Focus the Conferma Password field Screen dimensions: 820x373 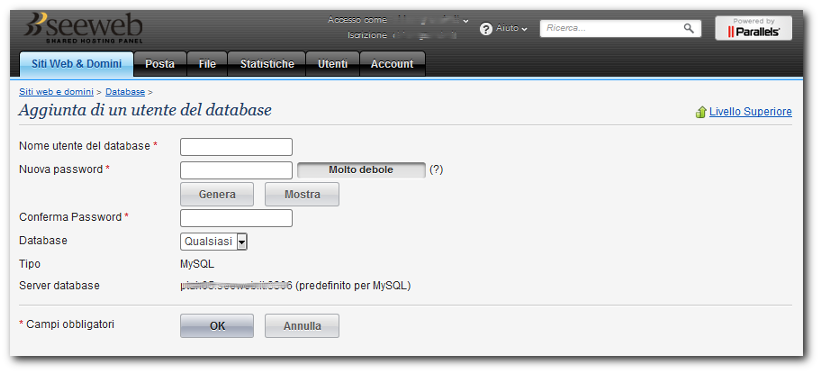[236, 218]
